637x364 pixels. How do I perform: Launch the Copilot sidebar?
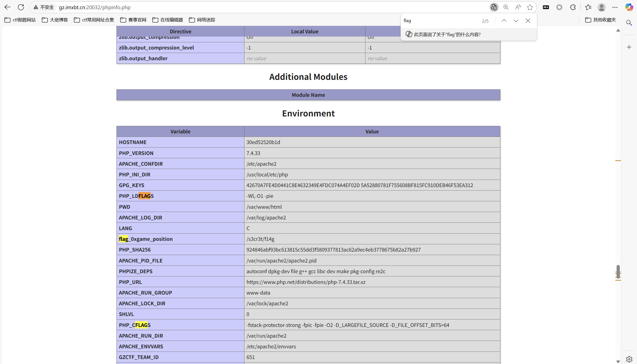pyautogui.click(x=629, y=7)
